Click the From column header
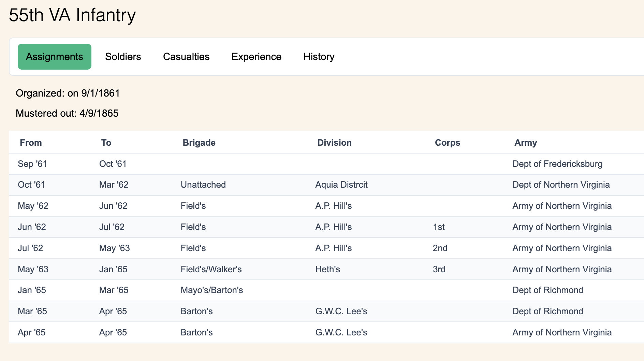Screen dimensions: 644x361 tap(31, 143)
